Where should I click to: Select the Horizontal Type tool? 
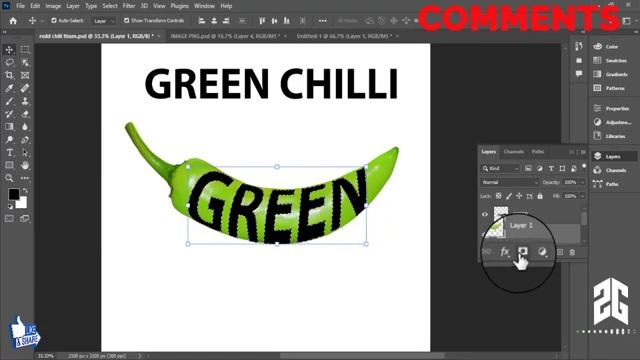[x=9, y=153]
